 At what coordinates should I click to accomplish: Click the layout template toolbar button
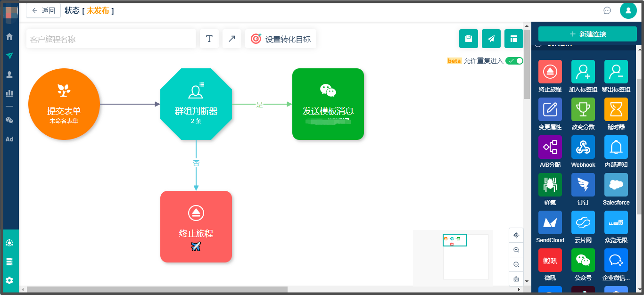[x=514, y=39]
